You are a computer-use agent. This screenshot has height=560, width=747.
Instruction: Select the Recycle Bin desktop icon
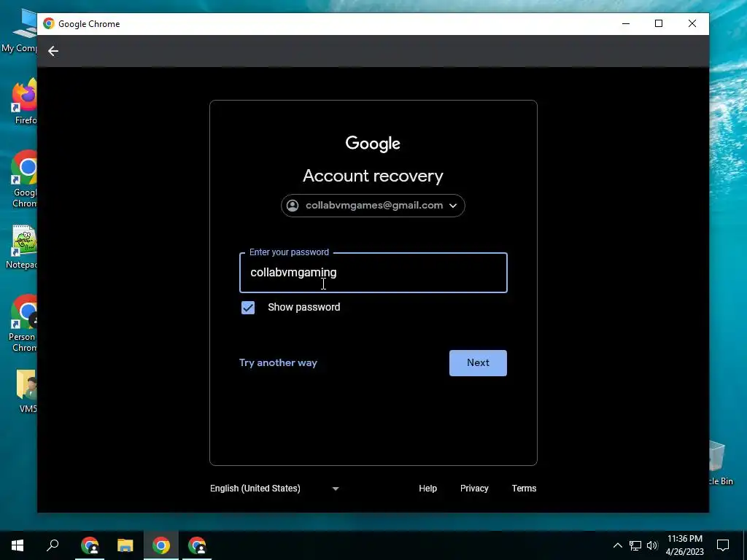tap(721, 463)
